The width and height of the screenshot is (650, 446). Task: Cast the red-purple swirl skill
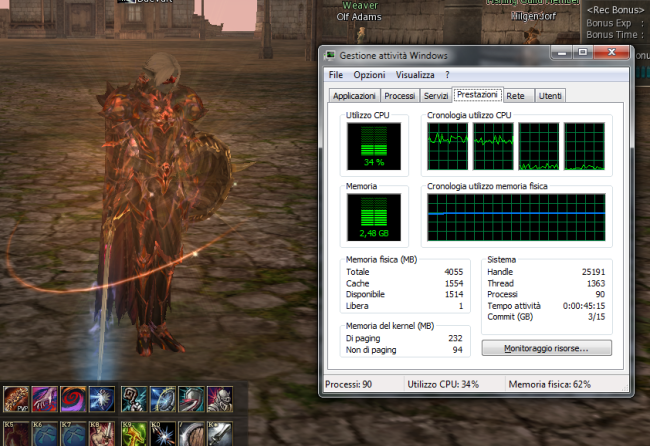pos(74,400)
